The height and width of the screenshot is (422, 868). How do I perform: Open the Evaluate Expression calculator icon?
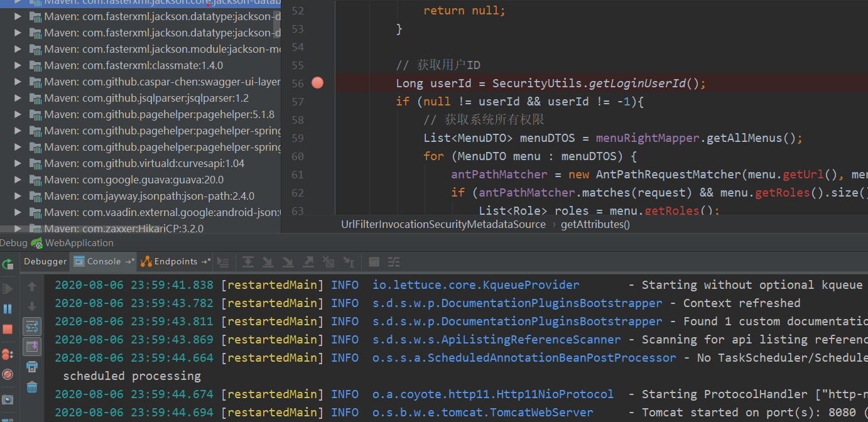[374, 262]
